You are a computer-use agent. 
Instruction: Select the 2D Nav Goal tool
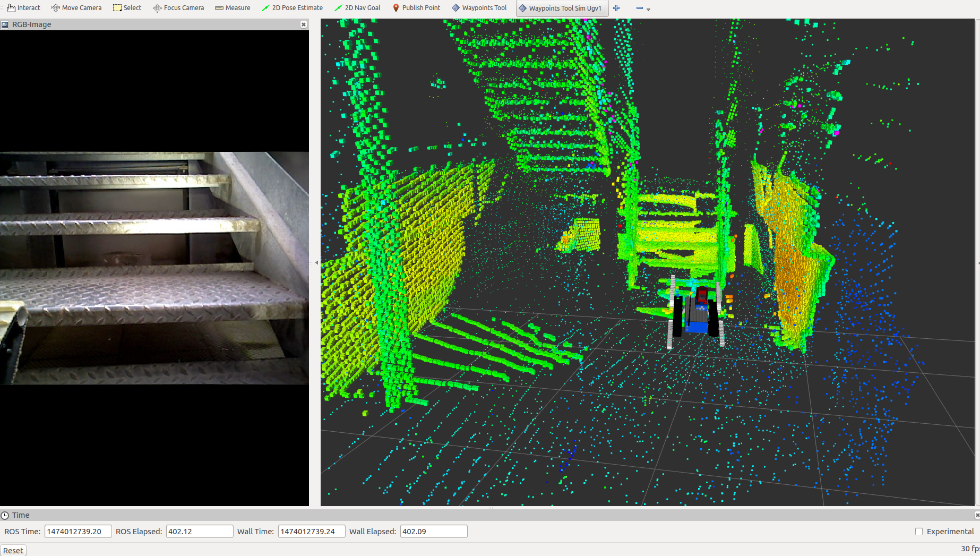click(x=357, y=8)
